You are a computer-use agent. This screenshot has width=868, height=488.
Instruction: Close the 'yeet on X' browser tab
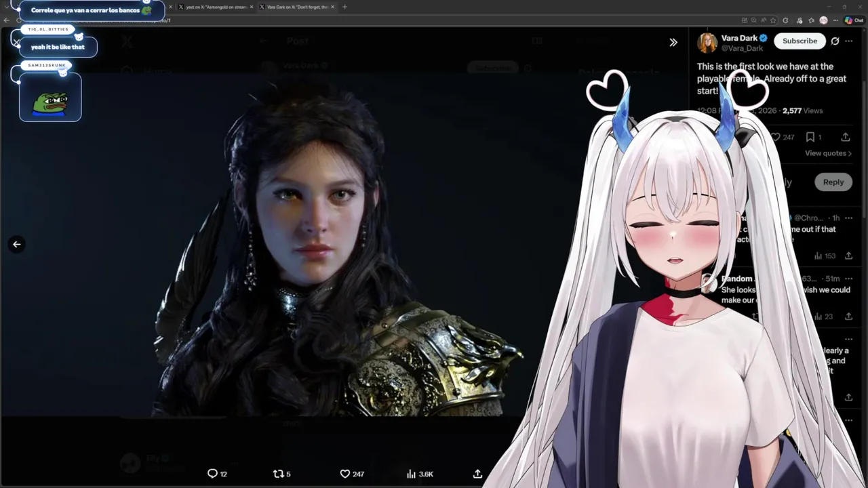coord(252,7)
